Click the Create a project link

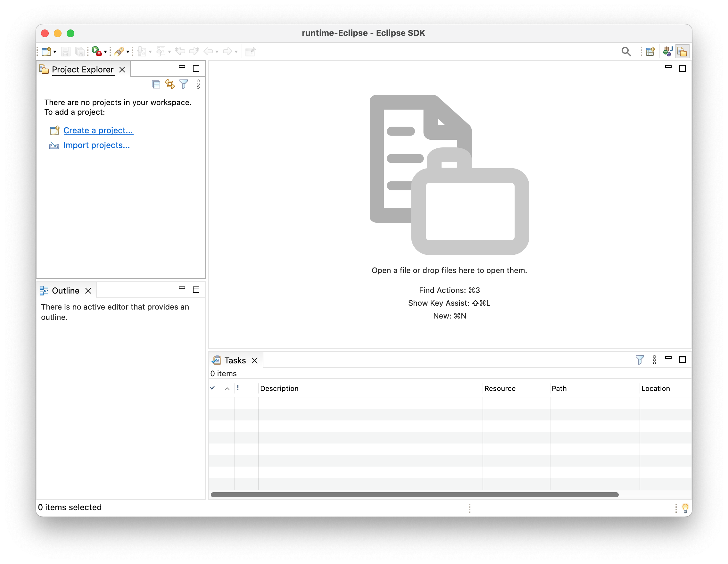pos(98,130)
